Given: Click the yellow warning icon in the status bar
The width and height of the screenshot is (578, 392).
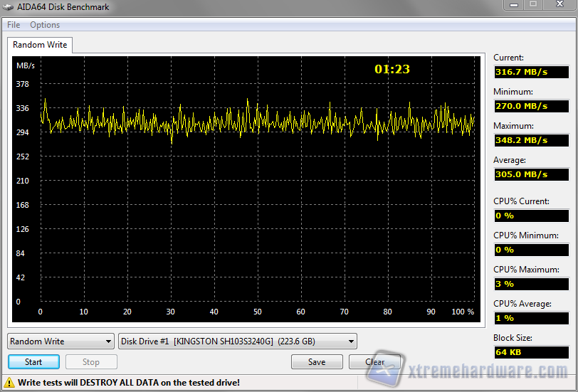Looking at the screenshot, I should tap(9, 383).
